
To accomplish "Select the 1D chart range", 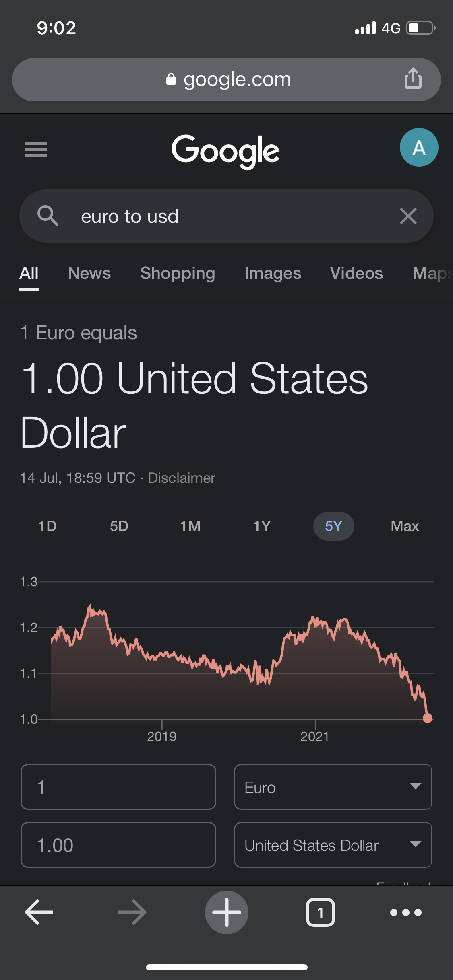I will (x=48, y=526).
